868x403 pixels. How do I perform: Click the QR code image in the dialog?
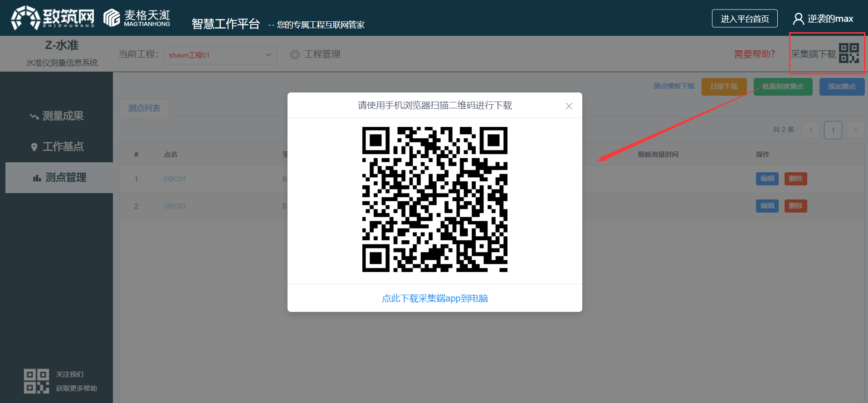point(435,199)
